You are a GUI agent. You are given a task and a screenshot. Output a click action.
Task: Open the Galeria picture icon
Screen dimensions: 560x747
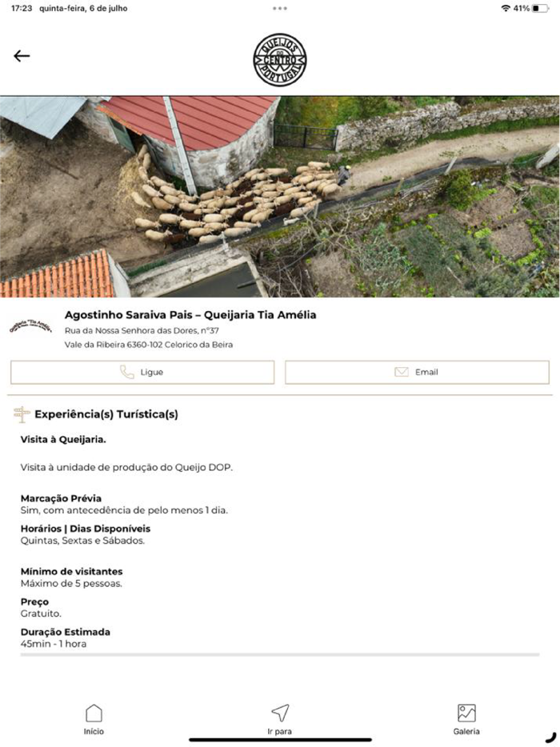coord(466,713)
